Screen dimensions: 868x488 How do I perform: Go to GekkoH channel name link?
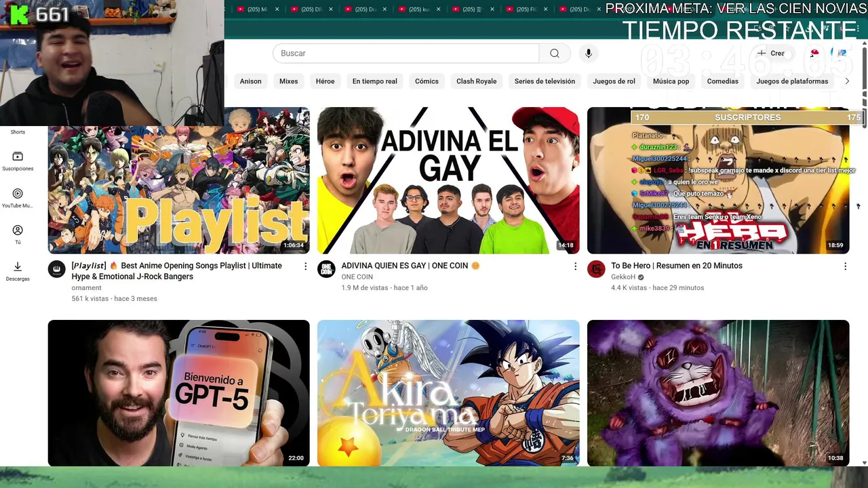pos(623,277)
